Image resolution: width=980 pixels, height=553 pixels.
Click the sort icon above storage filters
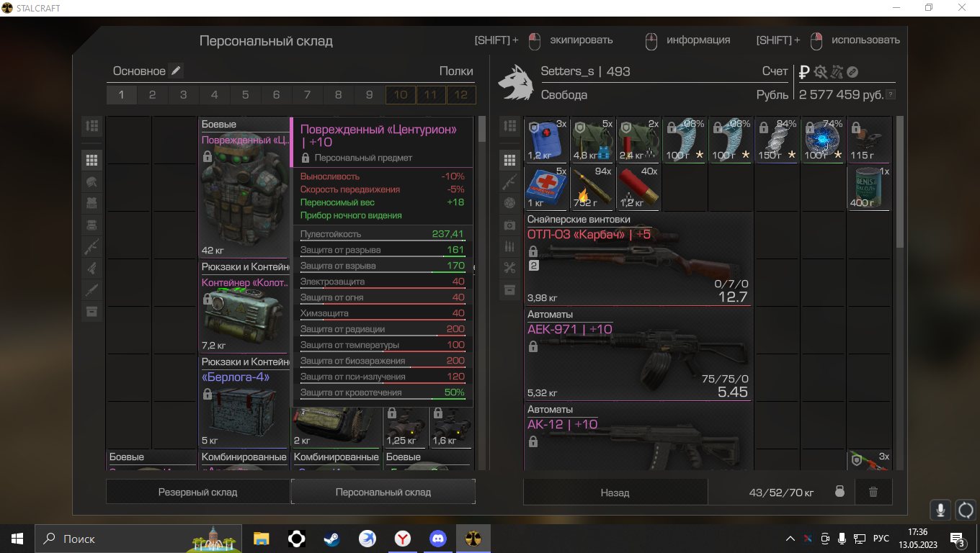pyautogui.click(x=92, y=126)
